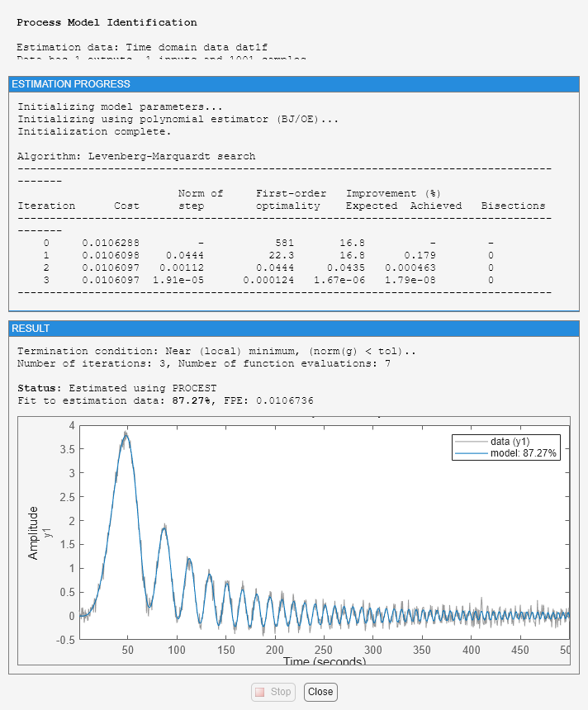Click the 'Achieved' column header

coord(436,206)
